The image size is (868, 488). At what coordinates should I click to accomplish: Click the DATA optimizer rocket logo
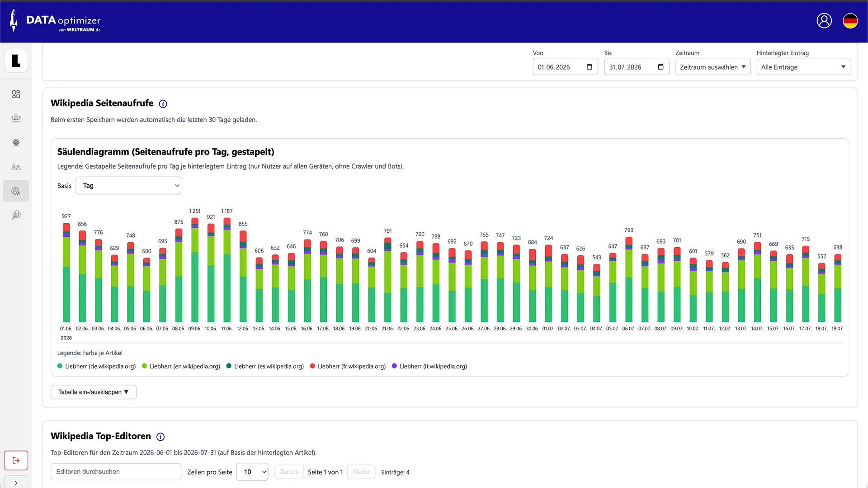14,21
